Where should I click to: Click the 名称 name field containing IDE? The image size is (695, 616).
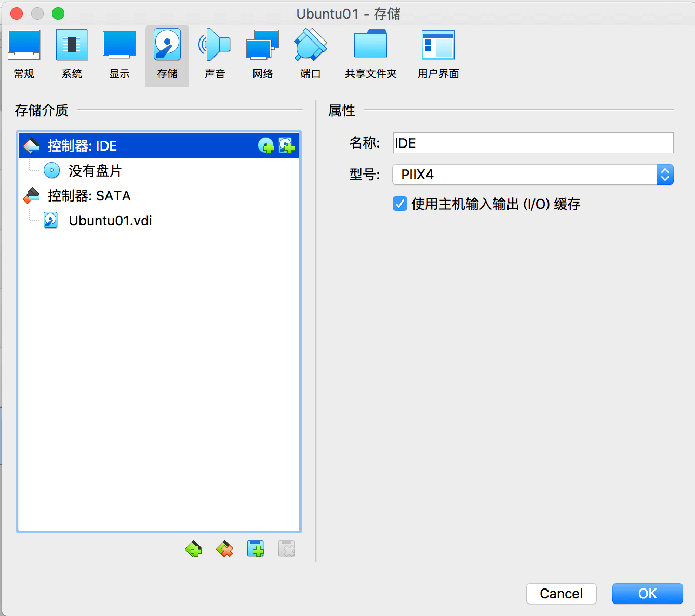pos(533,143)
